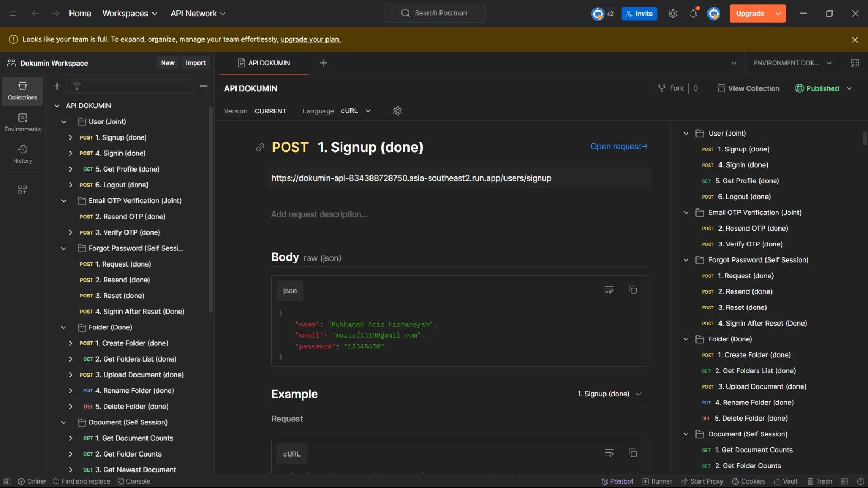The image size is (868, 488).
Task: Open ENVIRONMENT DOK... selector dropdown
Action: 793,63
